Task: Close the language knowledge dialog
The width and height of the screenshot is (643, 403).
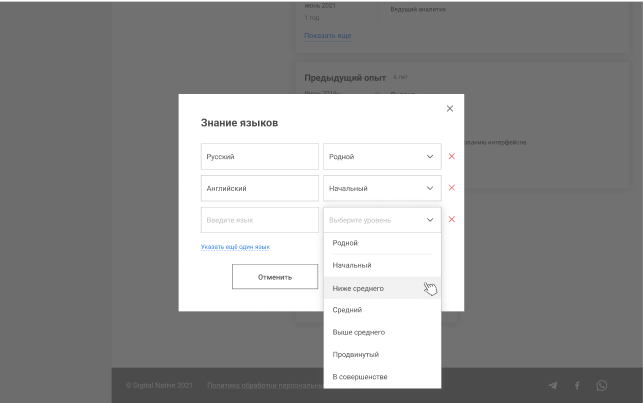Action: click(x=450, y=108)
